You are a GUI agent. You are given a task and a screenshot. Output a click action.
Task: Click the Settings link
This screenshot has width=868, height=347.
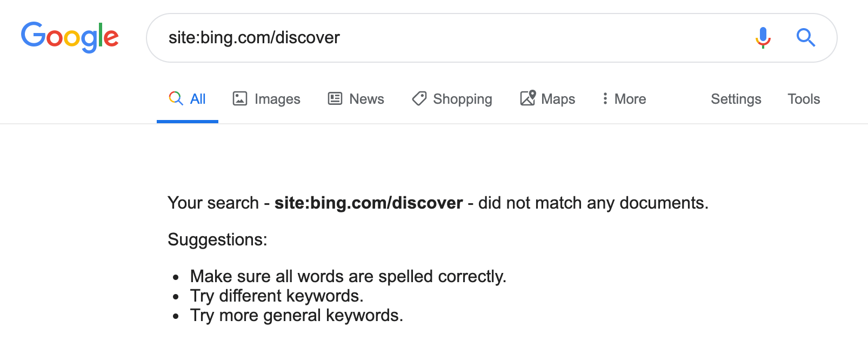pos(736,99)
